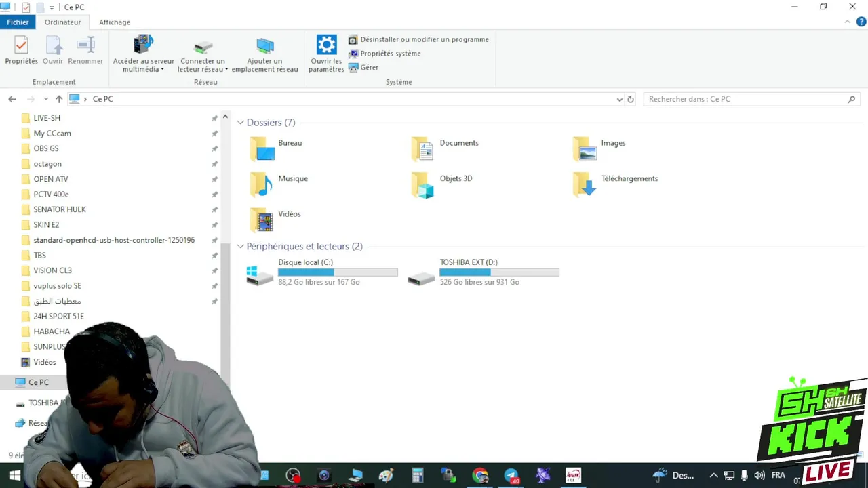Screen dimensions: 868x488
Task: Expand Connecter un lecteur réseau dropdown arrow
Action: pos(226,70)
